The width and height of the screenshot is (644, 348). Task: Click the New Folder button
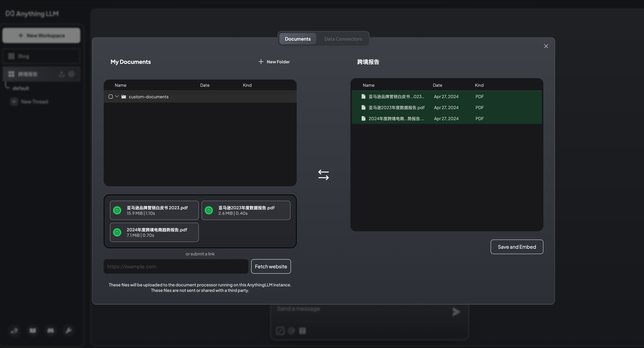(x=274, y=62)
